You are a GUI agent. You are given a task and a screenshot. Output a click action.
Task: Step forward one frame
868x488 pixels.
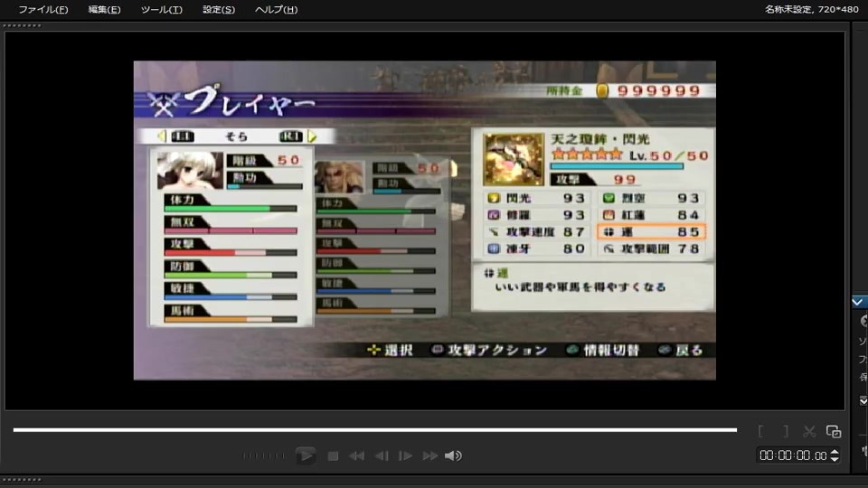[406, 455]
